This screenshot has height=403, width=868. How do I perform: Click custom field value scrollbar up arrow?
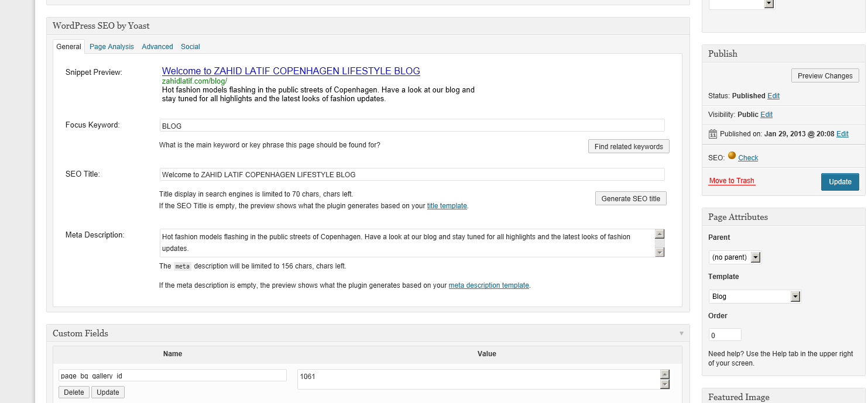[664, 374]
